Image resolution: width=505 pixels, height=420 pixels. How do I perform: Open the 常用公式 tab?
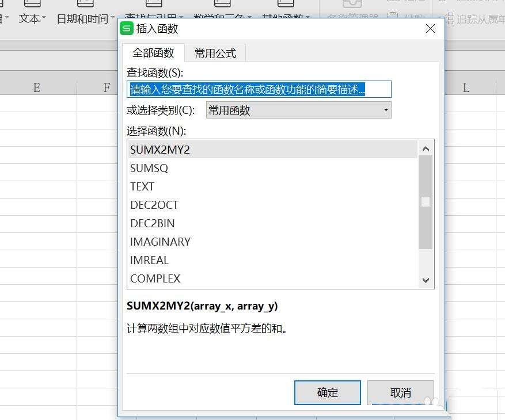coord(215,53)
